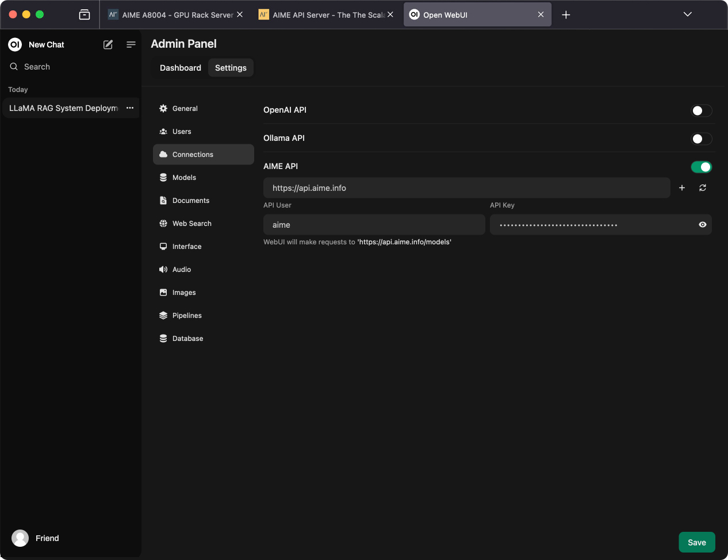Enable the Ollama API toggle
This screenshot has height=560, width=728.
point(702,139)
